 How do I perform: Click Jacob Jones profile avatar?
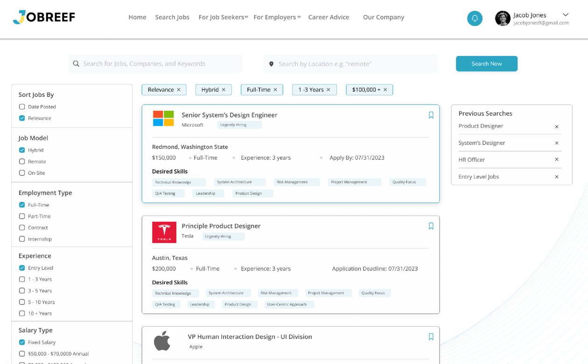503,18
